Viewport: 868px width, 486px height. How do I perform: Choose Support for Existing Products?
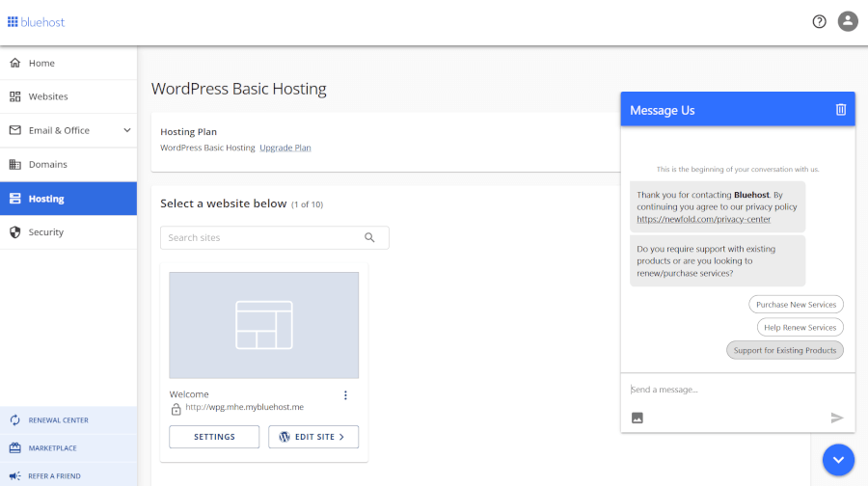click(784, 350)
